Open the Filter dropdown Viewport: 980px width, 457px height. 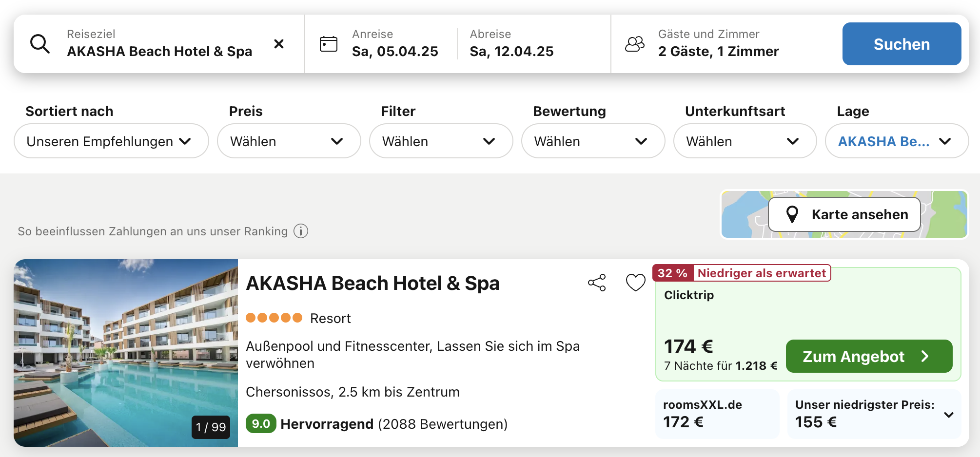[x=441, y=141]
